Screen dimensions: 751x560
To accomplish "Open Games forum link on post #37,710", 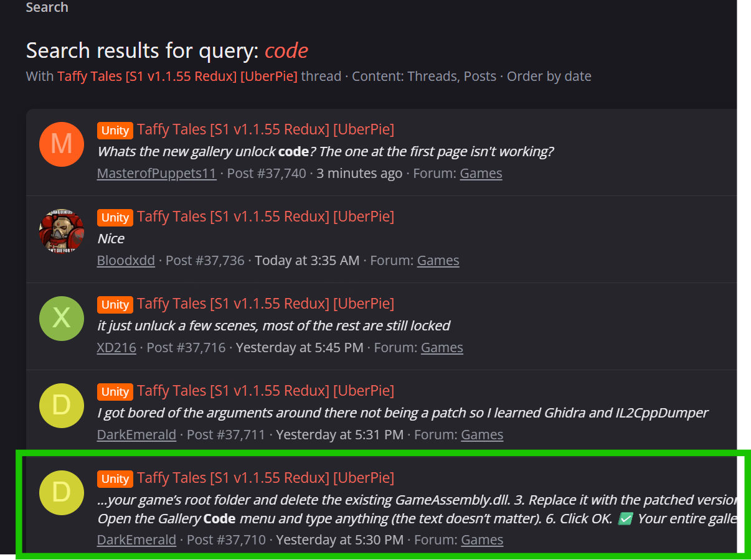I will click(x=482, y=540).
